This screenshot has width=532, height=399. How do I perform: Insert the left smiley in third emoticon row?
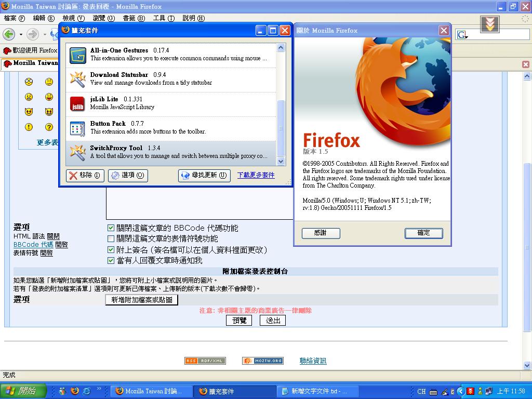(29, 112)
